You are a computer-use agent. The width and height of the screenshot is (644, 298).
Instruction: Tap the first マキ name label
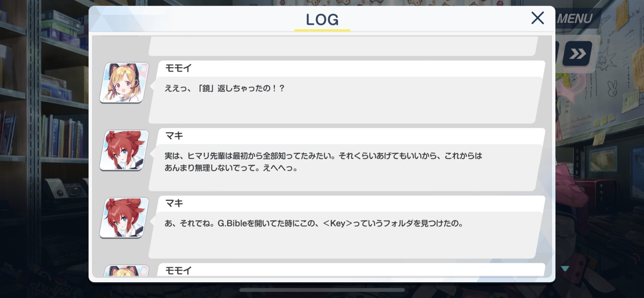click(174, 136)
